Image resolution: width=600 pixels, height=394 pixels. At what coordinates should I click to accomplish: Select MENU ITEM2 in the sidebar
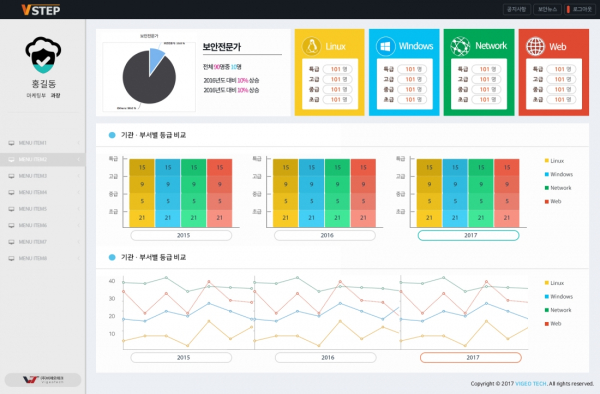tap(43, 160)
